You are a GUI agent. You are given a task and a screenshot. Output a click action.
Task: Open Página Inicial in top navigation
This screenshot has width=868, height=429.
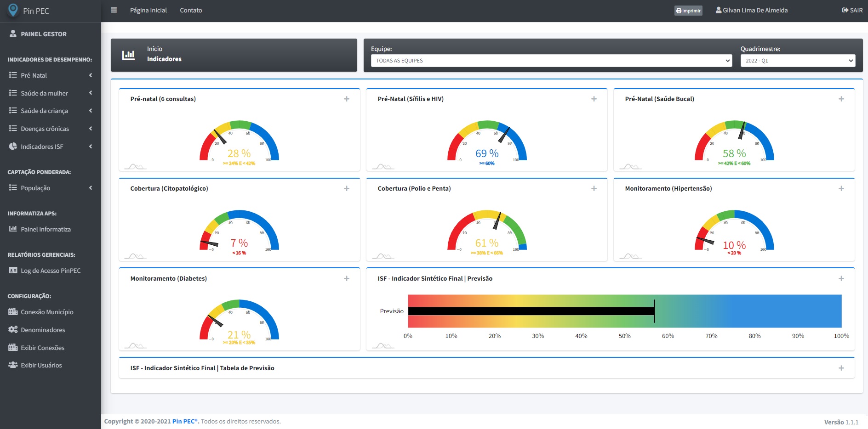[x=148, y=10]
